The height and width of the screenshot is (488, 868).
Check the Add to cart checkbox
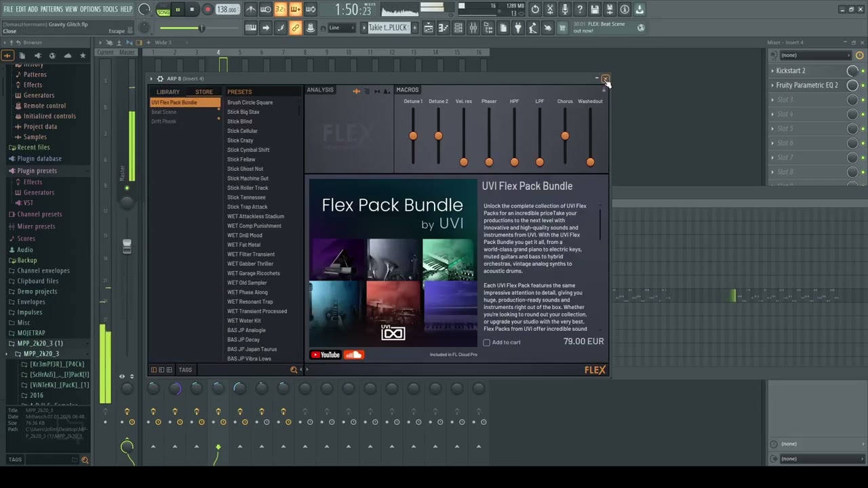pyautogui.click(x=486, y=342)
